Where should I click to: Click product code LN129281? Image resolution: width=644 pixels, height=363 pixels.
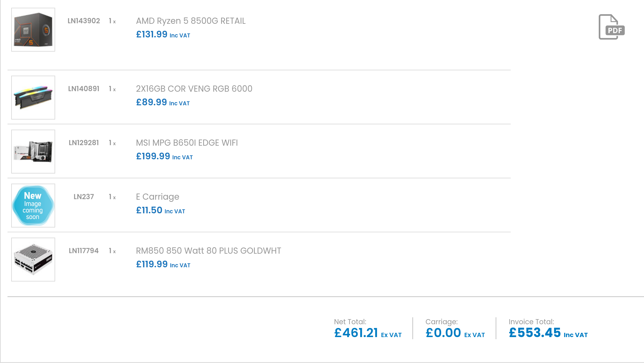coord(84,143)
